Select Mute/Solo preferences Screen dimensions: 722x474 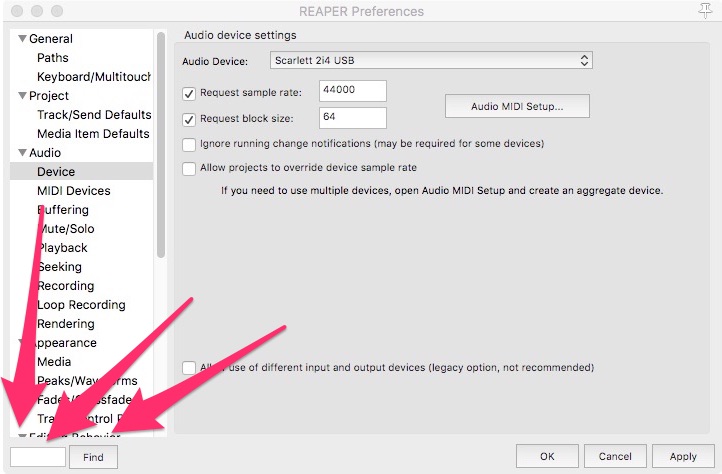[66, 229]
